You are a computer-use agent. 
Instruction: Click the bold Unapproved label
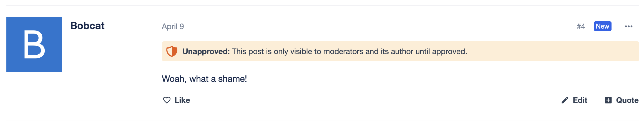pyautogui.click(x=206, y=51)
